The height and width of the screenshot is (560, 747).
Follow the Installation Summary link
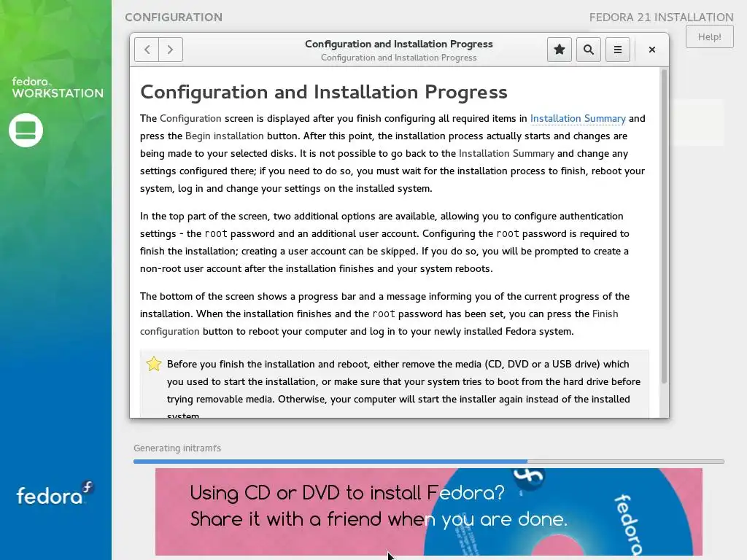pyautogui.click(x=578, y=118)
